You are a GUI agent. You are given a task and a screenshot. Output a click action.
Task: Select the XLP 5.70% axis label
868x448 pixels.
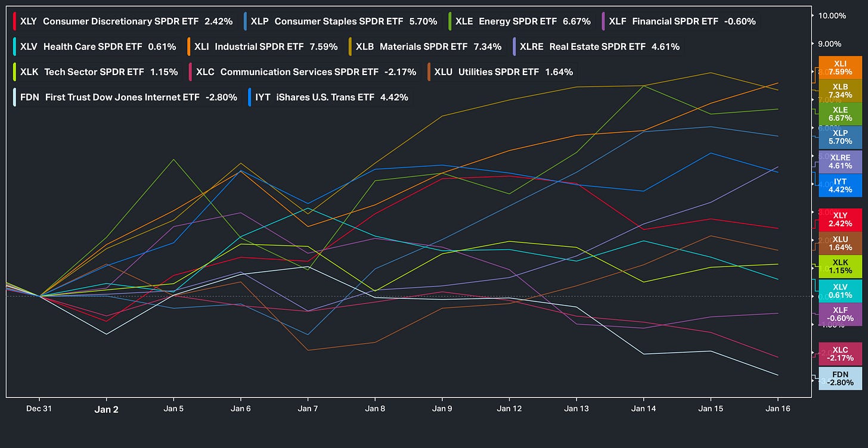[840, 137]
